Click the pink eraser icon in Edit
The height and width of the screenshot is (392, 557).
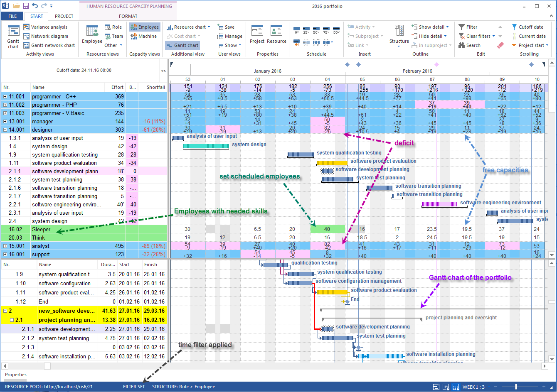click(x=500, y=45)
